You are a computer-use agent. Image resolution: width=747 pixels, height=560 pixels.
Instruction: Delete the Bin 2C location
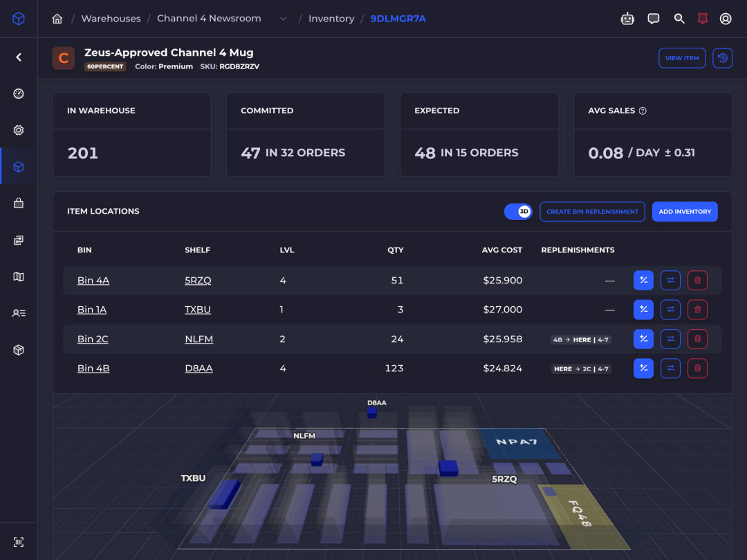pos(697,339)
